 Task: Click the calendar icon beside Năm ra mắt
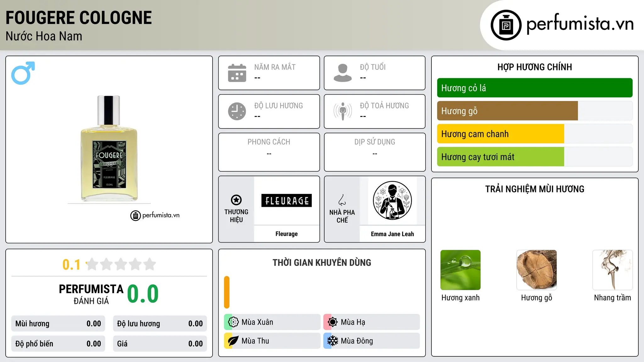(x=237, y=73)
